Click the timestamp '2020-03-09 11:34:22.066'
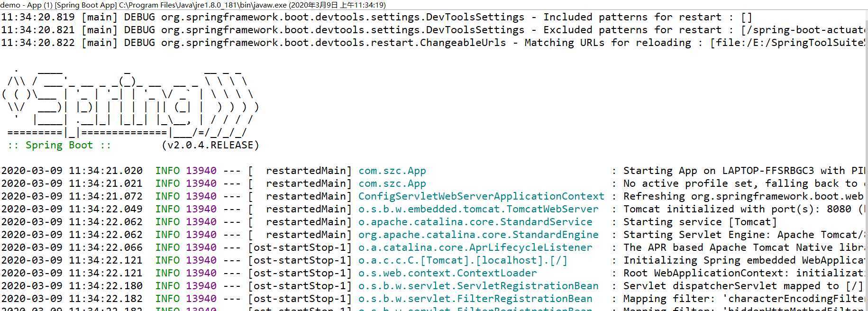 72,247
